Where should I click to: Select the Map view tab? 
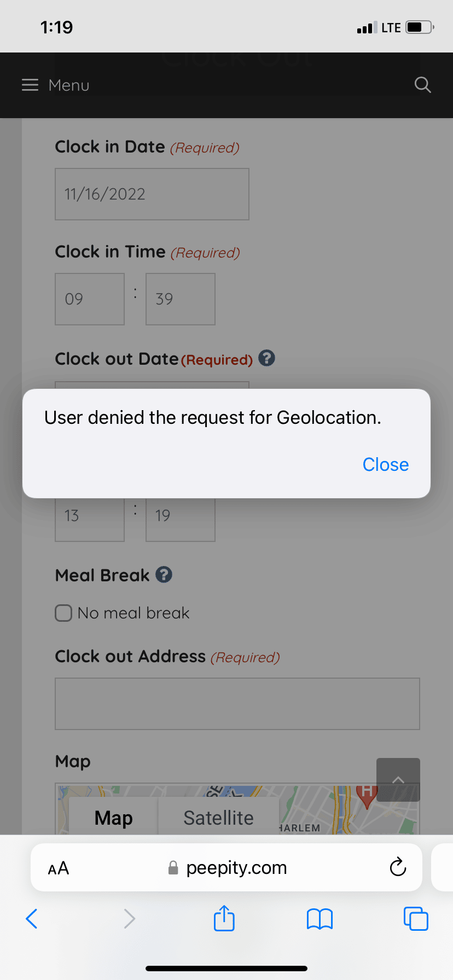coord(113,818)
